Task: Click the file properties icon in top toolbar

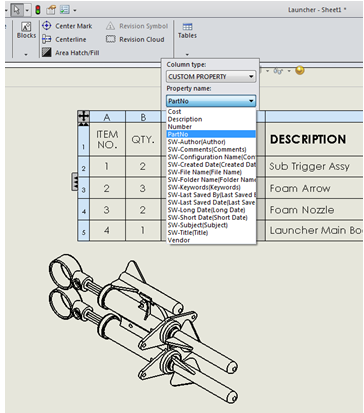Action: [51, 10]
